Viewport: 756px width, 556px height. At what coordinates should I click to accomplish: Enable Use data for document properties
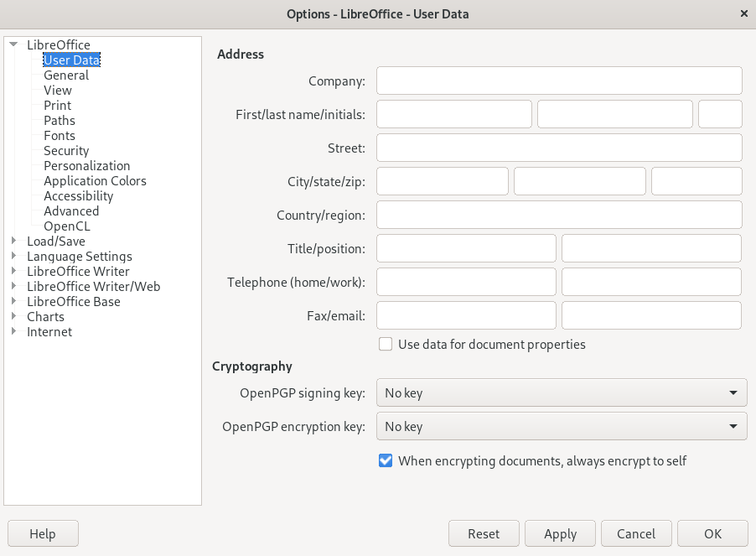tap(386, 344)
